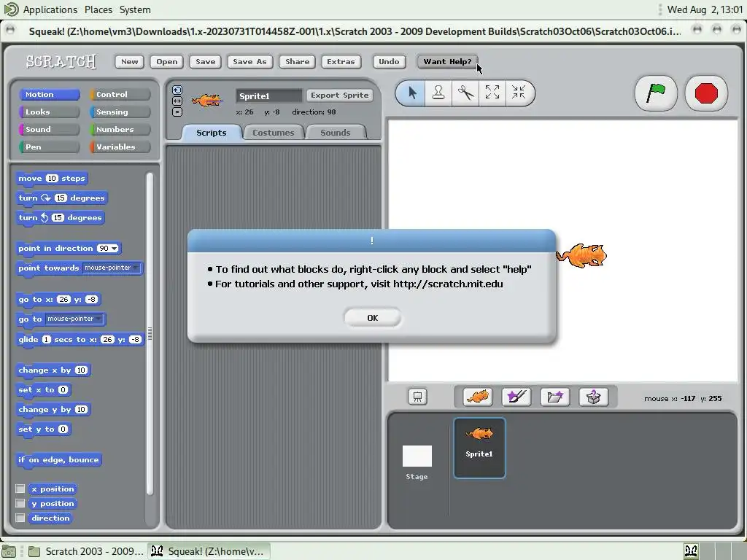Click Export Sprite button

tap(339, 96)
